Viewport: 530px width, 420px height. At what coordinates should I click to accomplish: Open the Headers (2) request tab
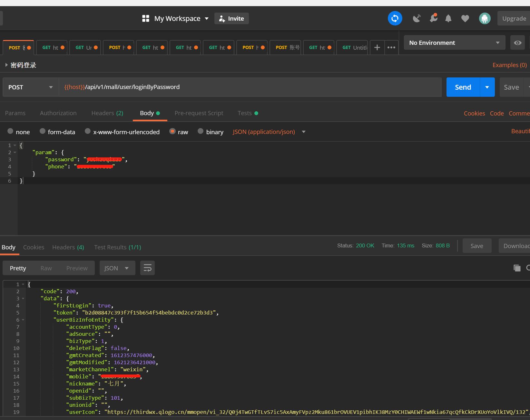pyautogui.click(x=107, y=113)
